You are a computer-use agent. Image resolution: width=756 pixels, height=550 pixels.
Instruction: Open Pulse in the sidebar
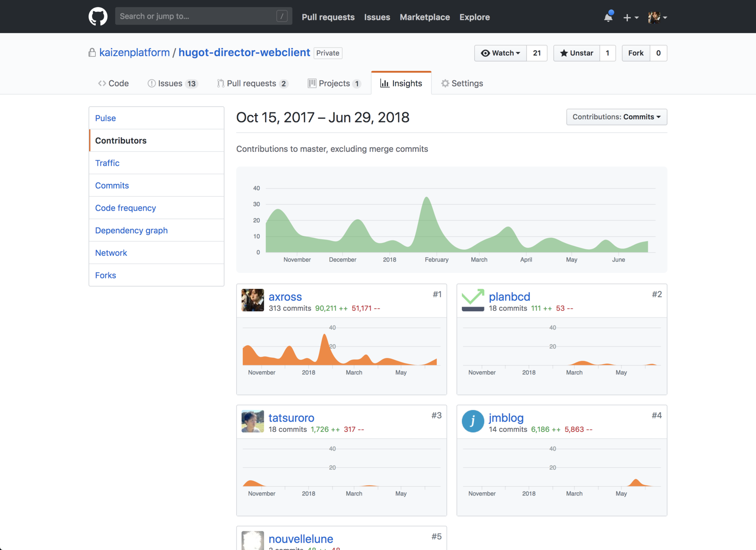[156, 118]
